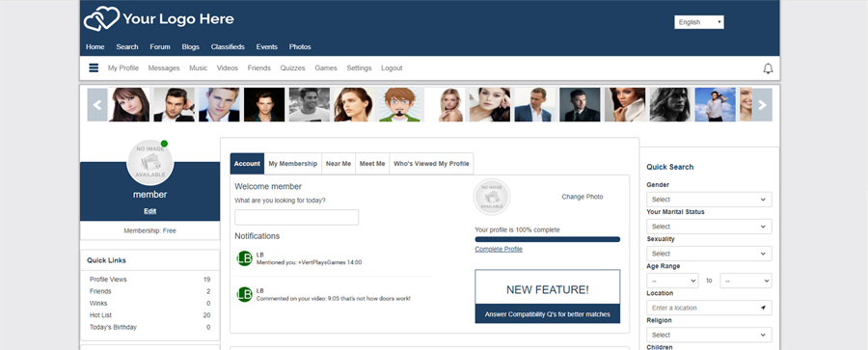
Task: Click 'Commented on your video' notification text
Action: click(334, 299)
